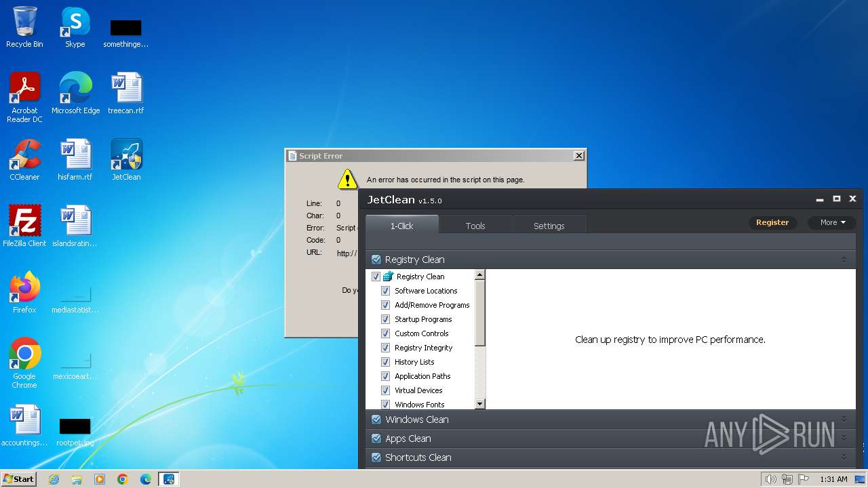Uncheck Custom Controls

pyautogui.click(x=385, y=333)
